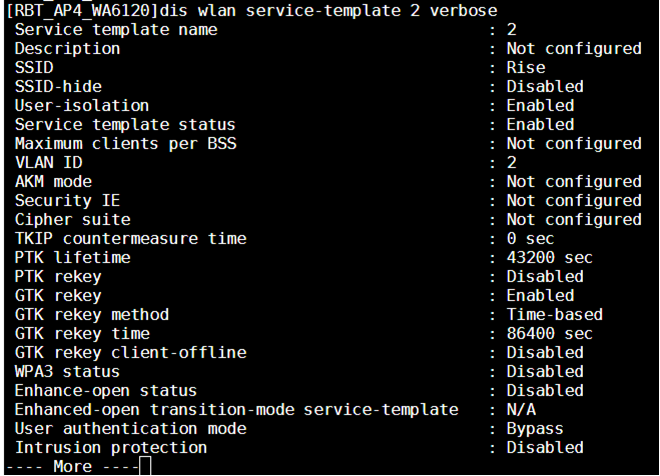Click the AKM mode Not configured value

pos(574,181)
